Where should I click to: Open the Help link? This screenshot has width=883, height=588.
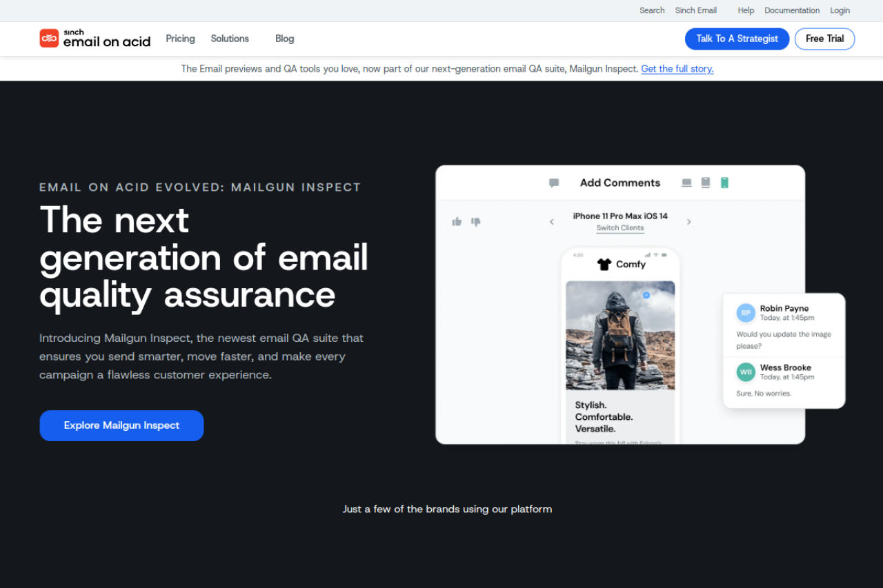click(746, 10)
